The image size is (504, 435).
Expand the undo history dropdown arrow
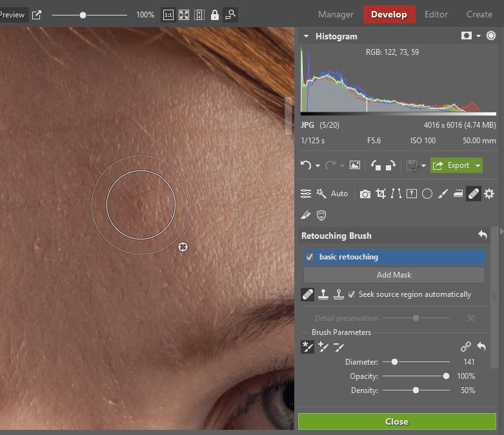click(x=318, y=166)
